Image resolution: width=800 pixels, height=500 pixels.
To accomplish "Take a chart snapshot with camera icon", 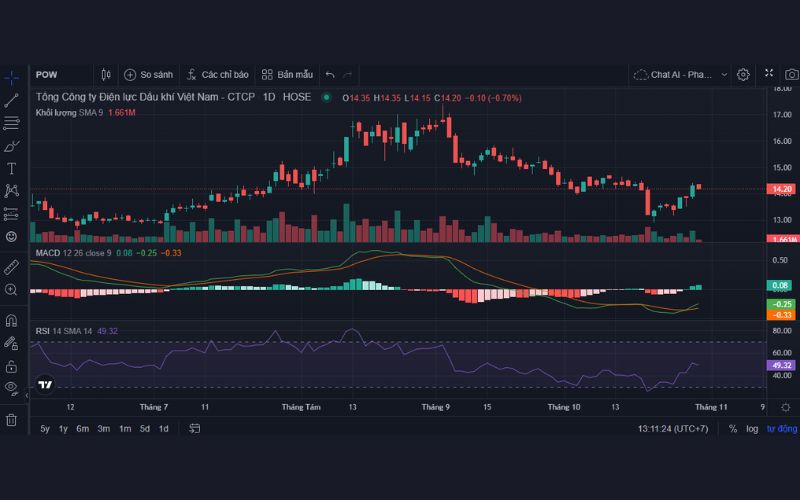I will point(791,74).
